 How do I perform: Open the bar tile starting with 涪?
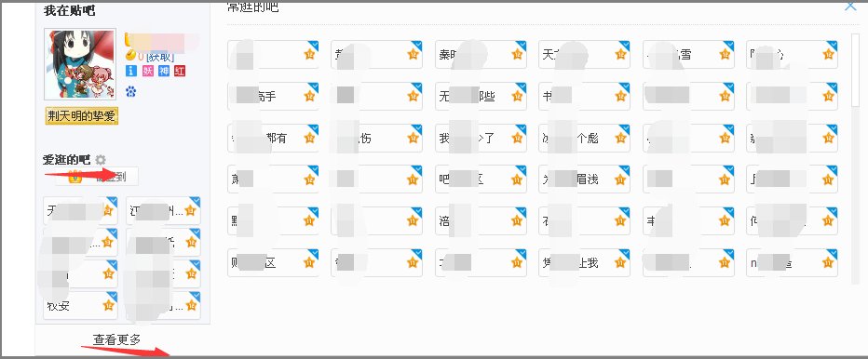(x=481, y=220)
